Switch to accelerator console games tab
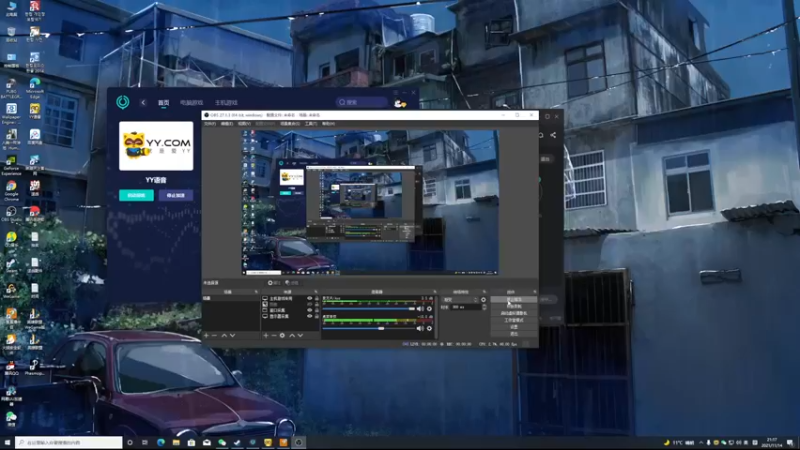The image size is (800, 450). click(x=226, y=103)
